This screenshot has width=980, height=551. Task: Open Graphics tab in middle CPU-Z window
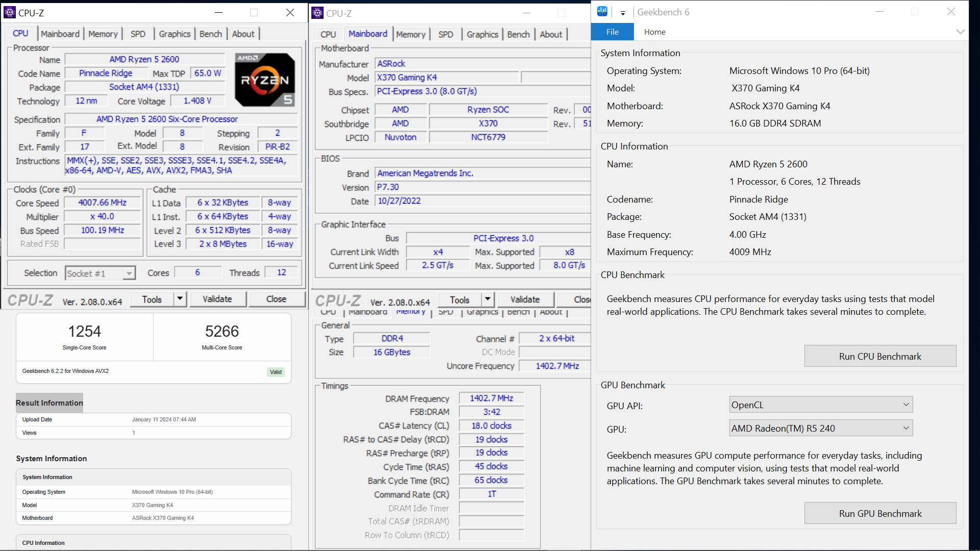[482, 34]
